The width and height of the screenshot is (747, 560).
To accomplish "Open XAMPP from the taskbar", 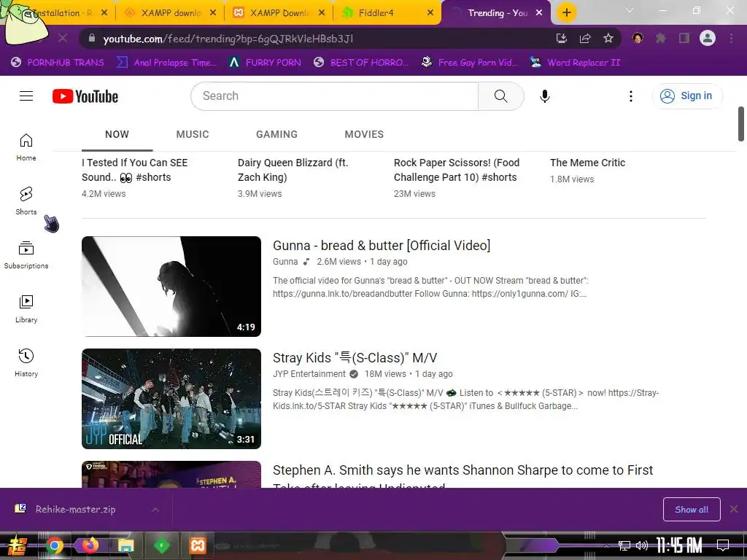I will [x=197, y=545].
